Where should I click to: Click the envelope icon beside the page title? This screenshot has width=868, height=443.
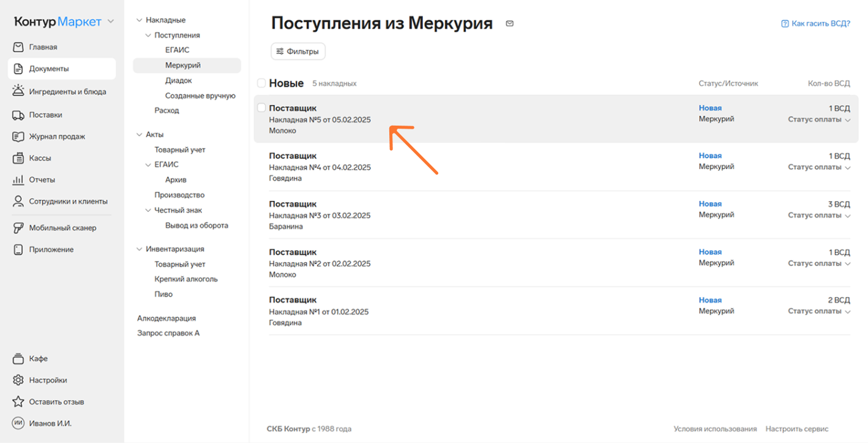point(509,23)
